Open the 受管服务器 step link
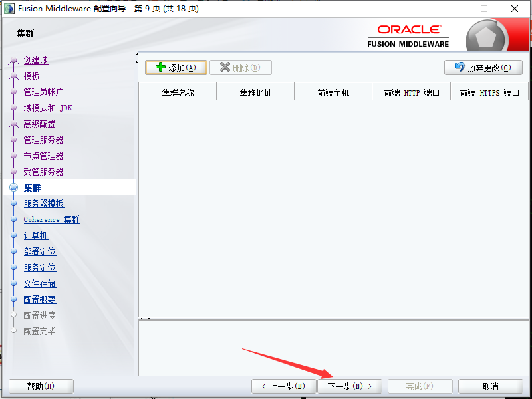532x399 pixels. click(44, 172)
